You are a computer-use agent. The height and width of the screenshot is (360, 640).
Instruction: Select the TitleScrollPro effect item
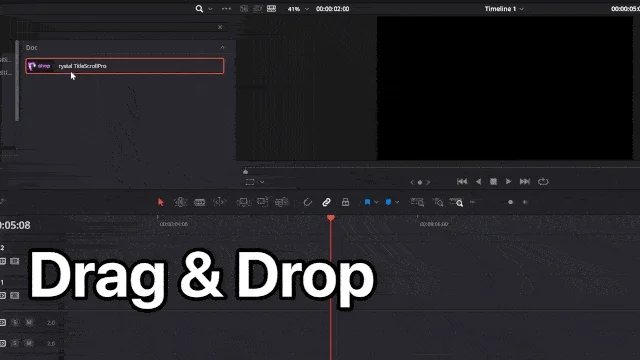(x=124, y=66)
